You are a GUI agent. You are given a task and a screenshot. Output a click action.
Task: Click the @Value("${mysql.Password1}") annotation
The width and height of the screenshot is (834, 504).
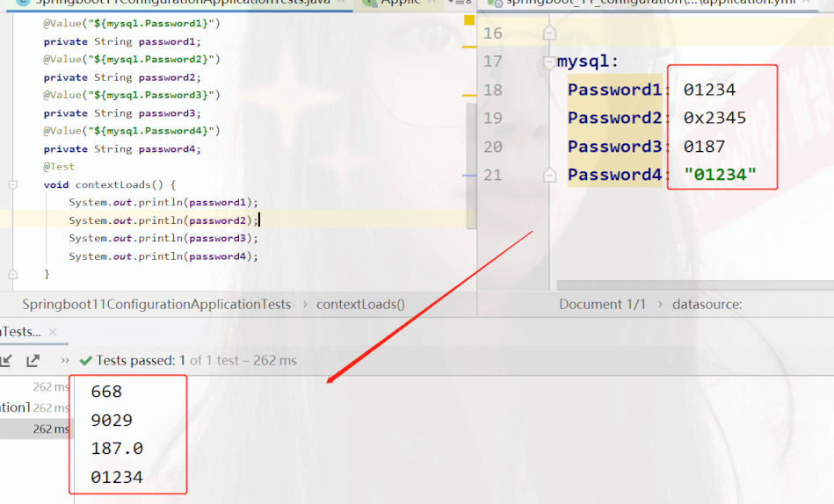[131, 24]
